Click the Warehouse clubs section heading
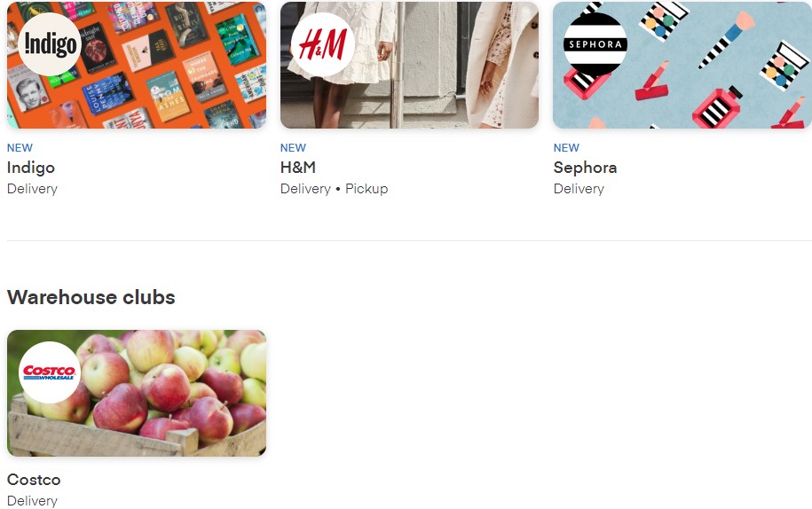The image size is (812, 509). pyautogui.click(x=91, y=297)
